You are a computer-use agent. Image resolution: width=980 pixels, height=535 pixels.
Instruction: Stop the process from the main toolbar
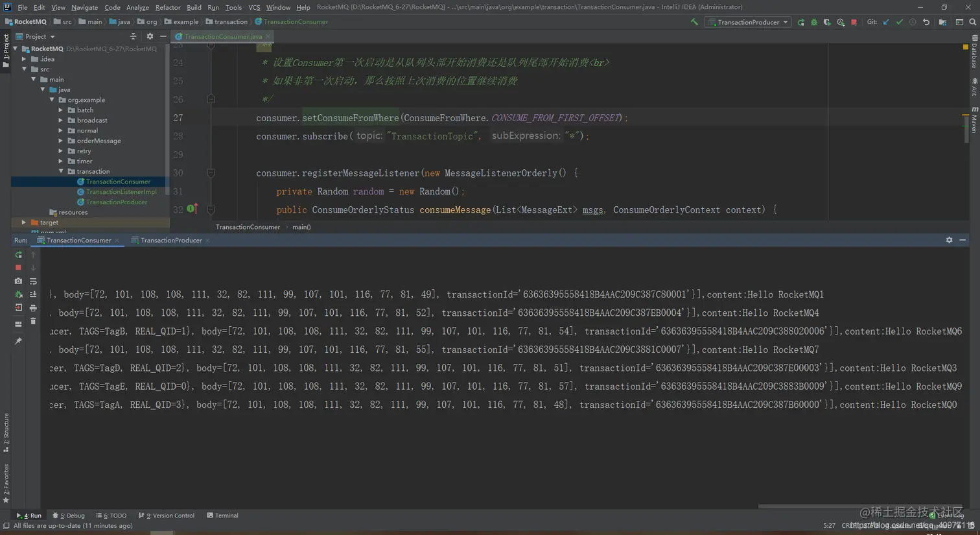(854, 22)
